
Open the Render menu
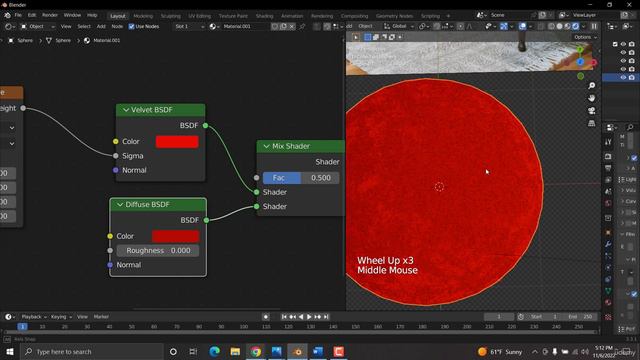[x=50, y=15]
